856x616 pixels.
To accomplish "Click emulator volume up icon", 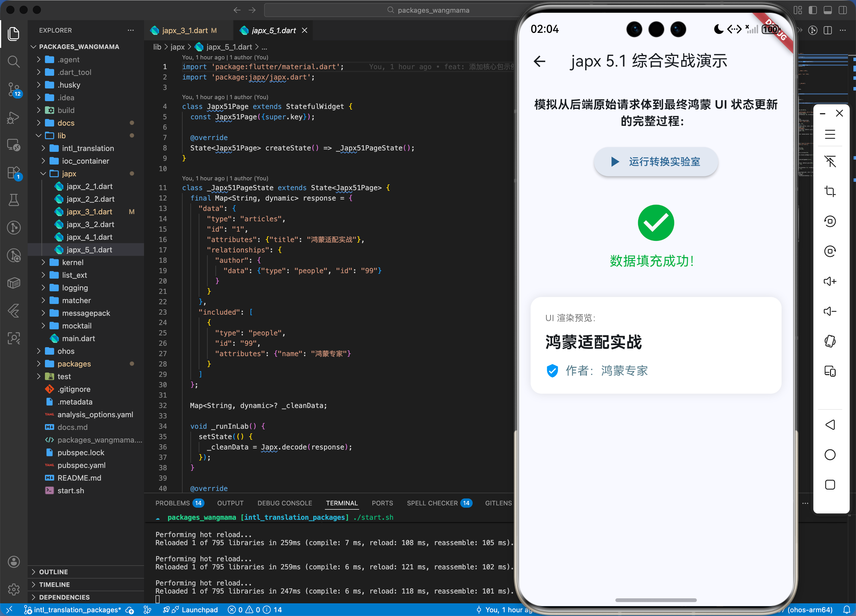I will (830, 281).
